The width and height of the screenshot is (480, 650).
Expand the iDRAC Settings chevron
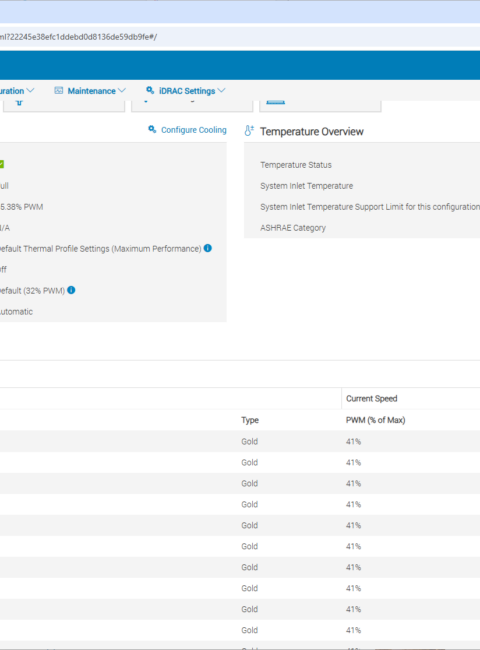(221, 90)
